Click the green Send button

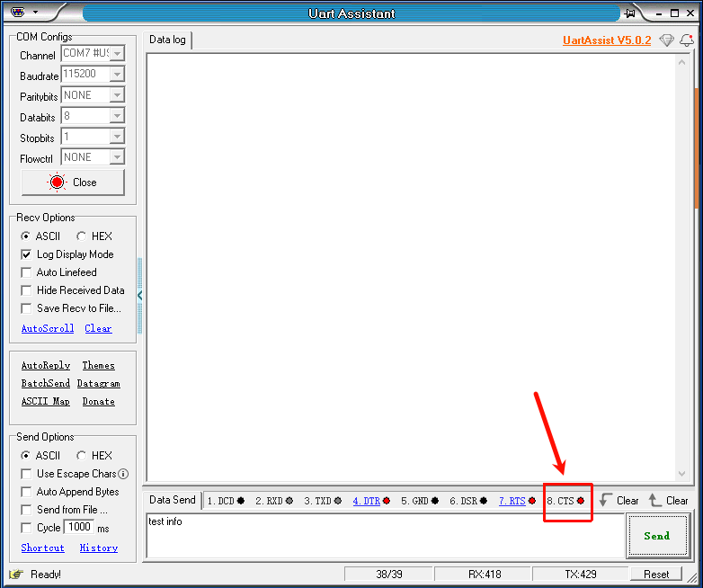(x=657, y=536)
